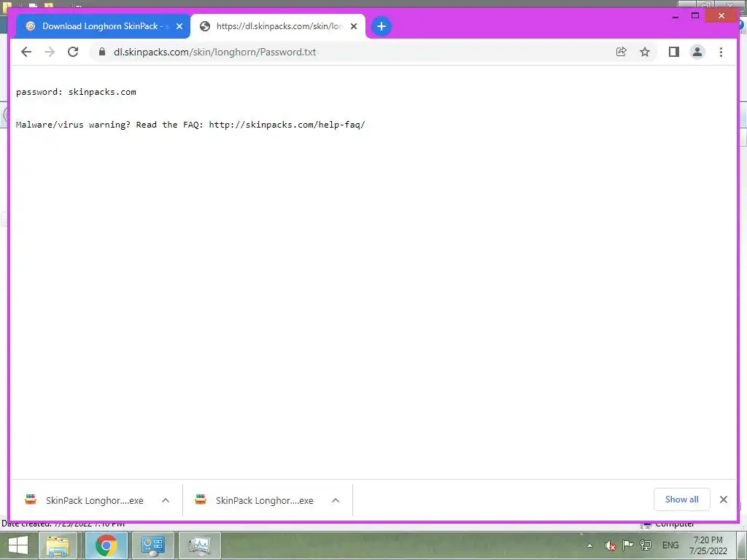Open the Action Center flag icon
Screen dimensions: 747x560
pos(628,545)
